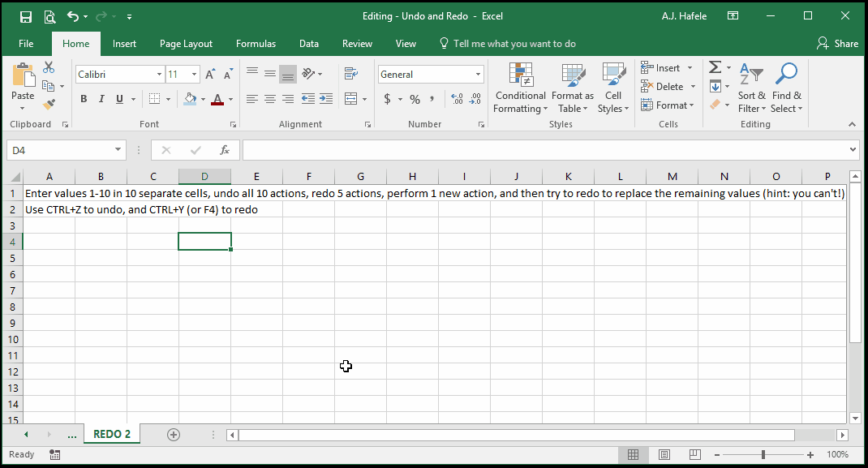Viewport: 868px width, 468px height.
Task: Click the Increase Indent icon
Action: coord(327,99)
